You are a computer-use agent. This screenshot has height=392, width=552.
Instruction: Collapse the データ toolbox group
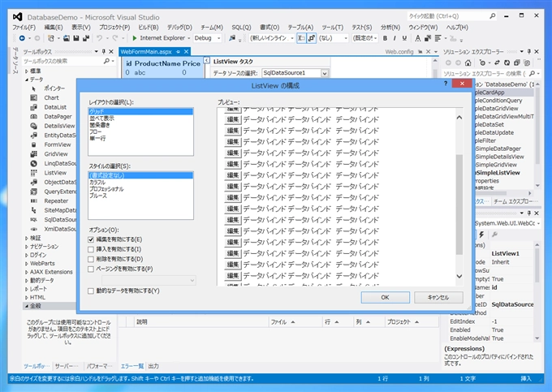coord(27,80)
